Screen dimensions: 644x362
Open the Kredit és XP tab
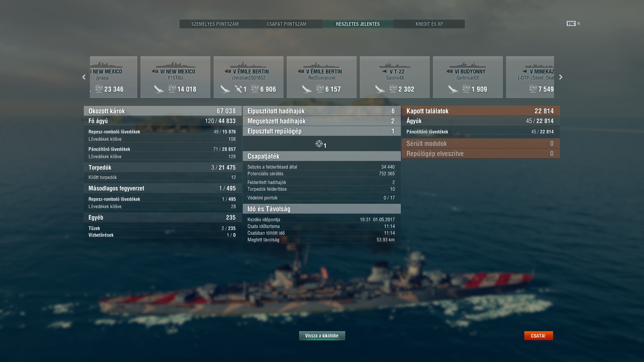coord(429,24)
